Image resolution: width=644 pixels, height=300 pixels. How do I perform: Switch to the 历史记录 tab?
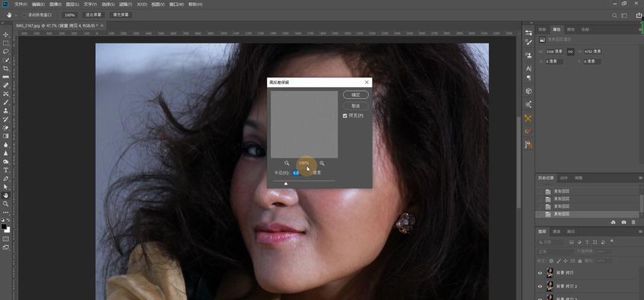547,178
